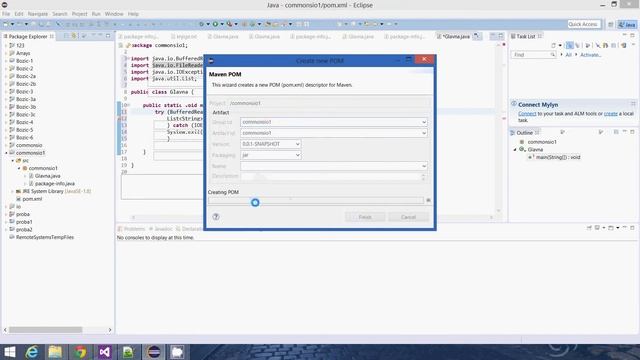The height and width of the screenshot is (360, 640).
Task: Maximize the Console view
Action: coord(632,227)
